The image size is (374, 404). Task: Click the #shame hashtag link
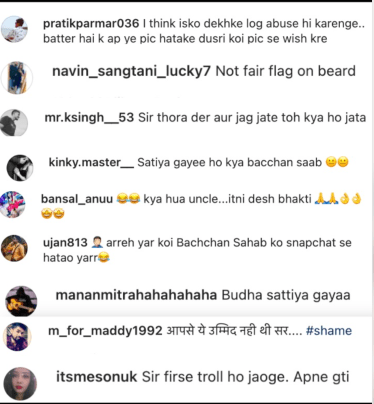(x=329, y=331)
